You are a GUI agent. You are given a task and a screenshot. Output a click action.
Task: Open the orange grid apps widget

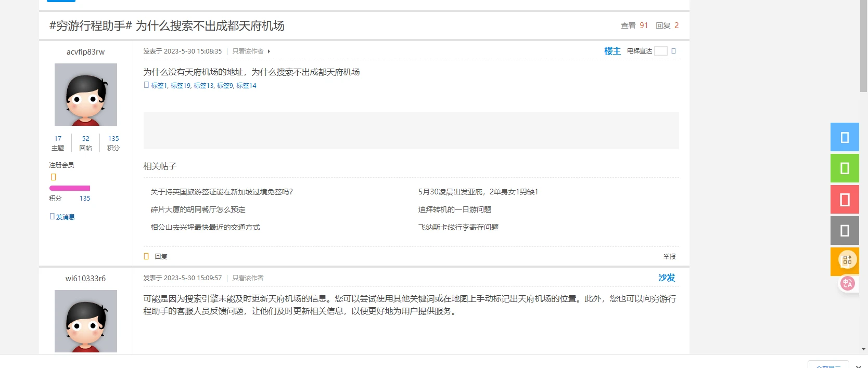point(847,260)
